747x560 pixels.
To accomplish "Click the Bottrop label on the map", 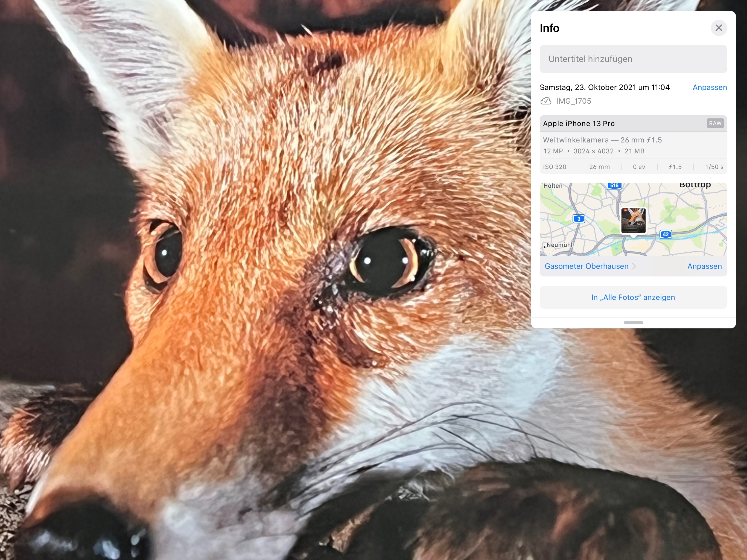I will [x=695, y=185].
